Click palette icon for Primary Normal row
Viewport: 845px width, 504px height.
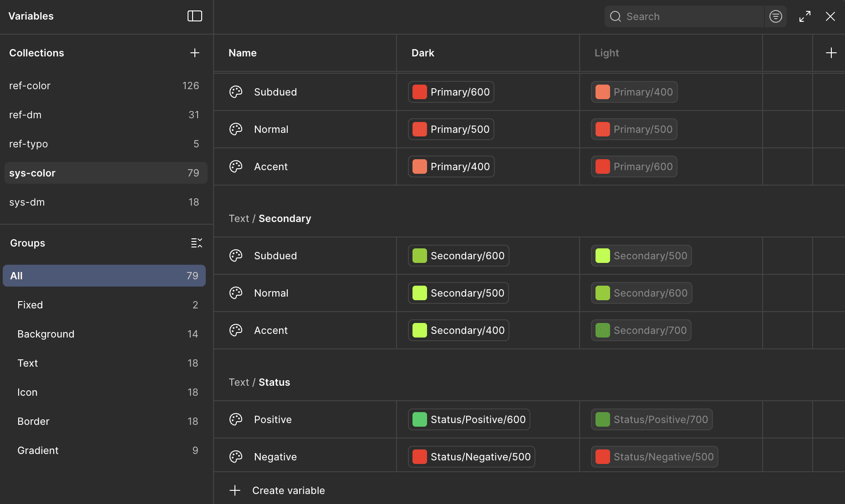236,129
